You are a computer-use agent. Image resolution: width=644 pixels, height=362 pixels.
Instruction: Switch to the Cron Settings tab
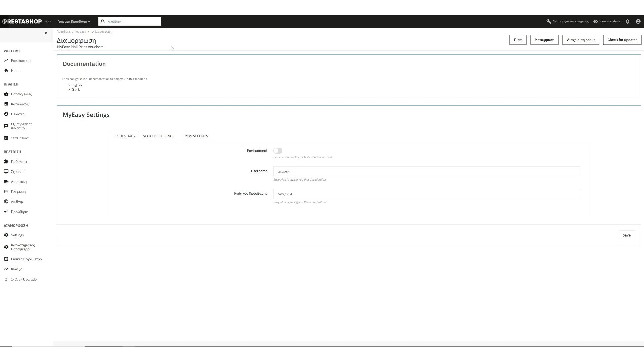195,136
